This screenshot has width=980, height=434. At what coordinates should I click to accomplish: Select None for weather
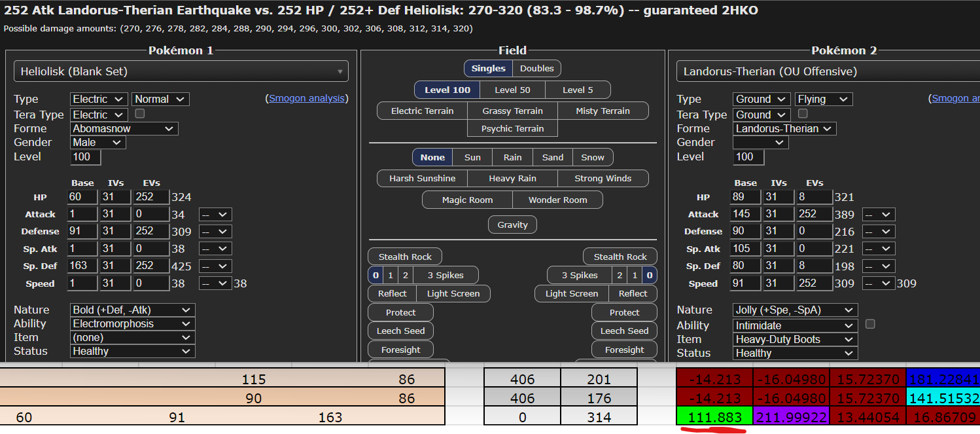[432, 157]
